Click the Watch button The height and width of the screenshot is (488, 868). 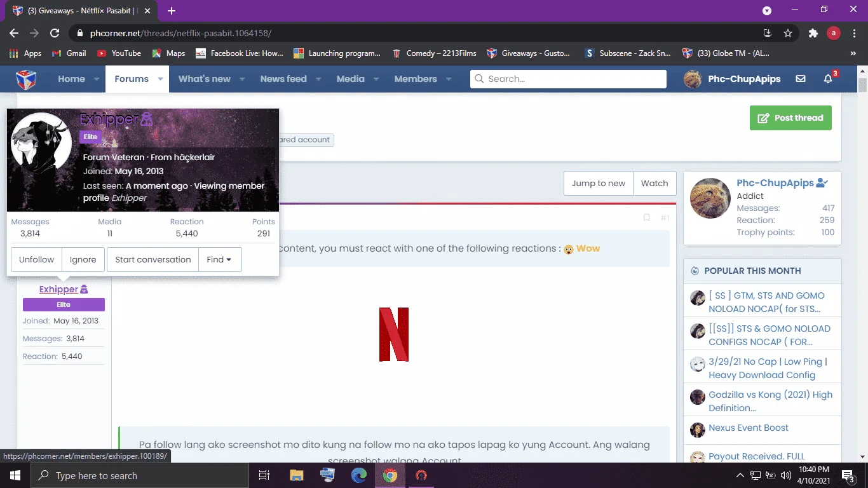(654, 183)
